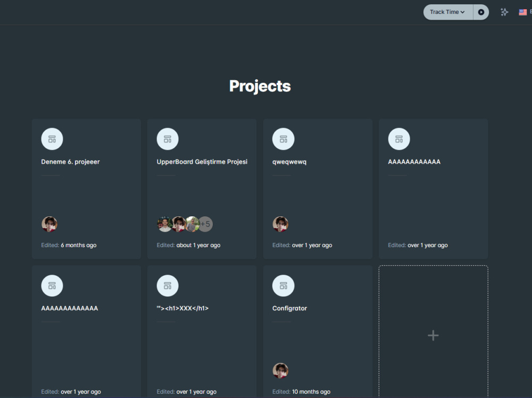Click board icon of Deneme 6. projeeer
Viewport: 532px width, 398px height.
click(x=52, y=139)
